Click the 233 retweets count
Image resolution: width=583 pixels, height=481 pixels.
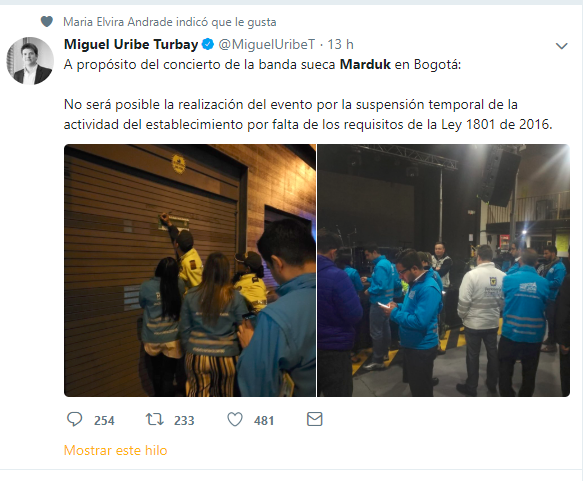click(x=184, y=420)
